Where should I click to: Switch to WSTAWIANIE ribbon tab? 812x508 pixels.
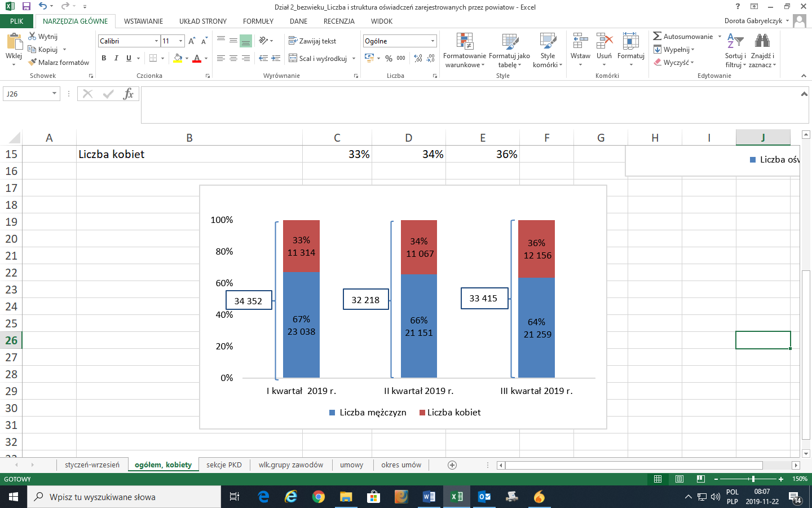coord(143,21)
